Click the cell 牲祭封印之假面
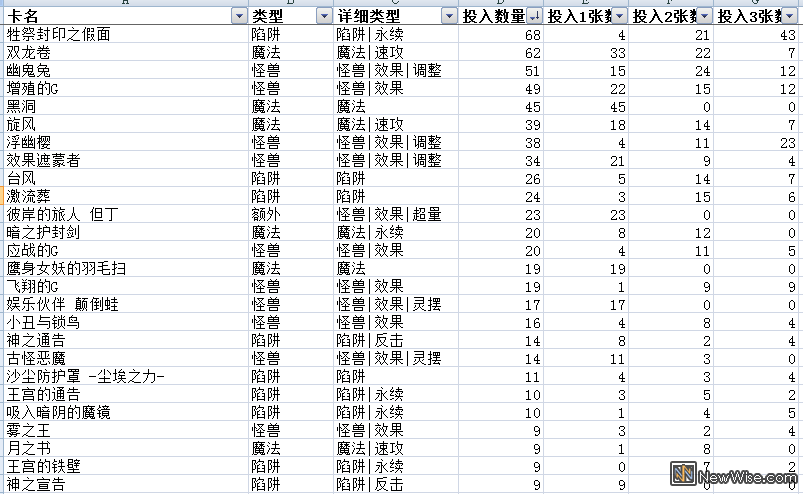803x494 pixels. point(126,34)
